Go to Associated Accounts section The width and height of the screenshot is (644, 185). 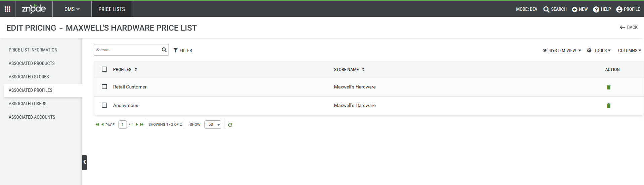[32, 117]
